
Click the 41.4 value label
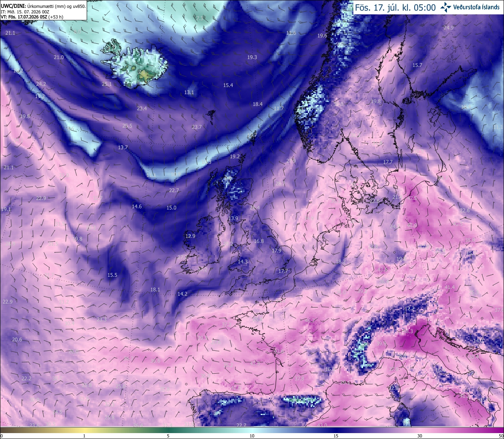coord(450,287)
